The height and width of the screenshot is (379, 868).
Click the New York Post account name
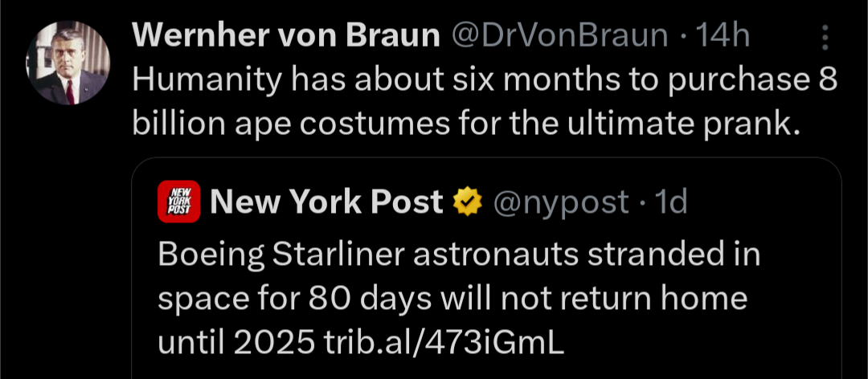pos(327,202)
